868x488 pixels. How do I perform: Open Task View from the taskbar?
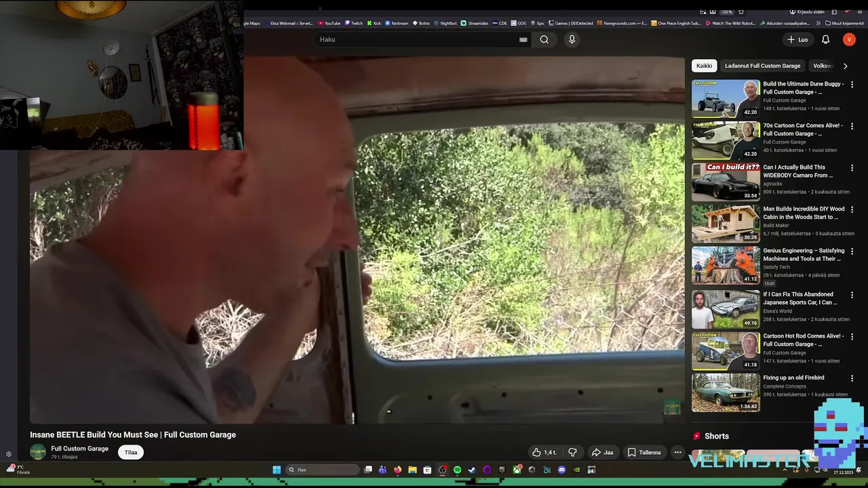pos(368,470)
